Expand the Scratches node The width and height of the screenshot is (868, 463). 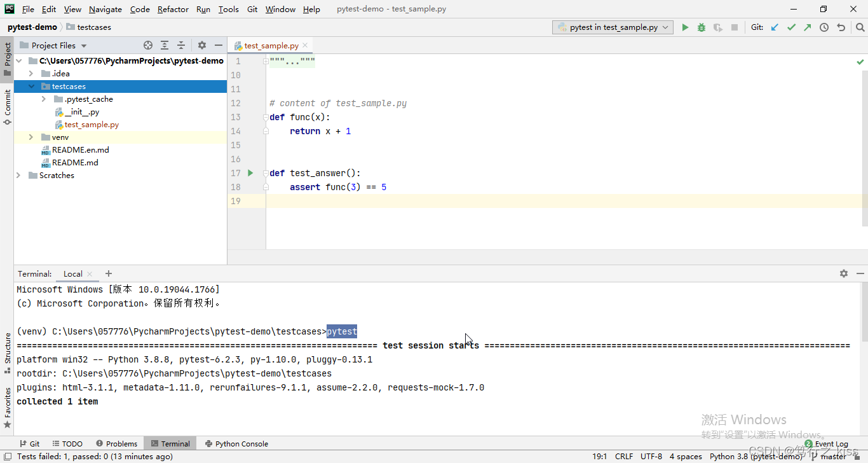(18, 176)
